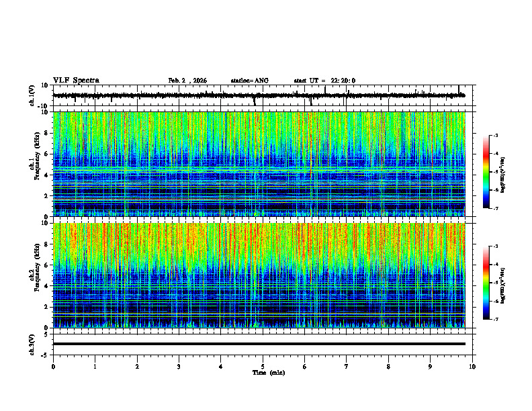Click the ch.2 colorbar log(PSD) label

tap(503, 285)
